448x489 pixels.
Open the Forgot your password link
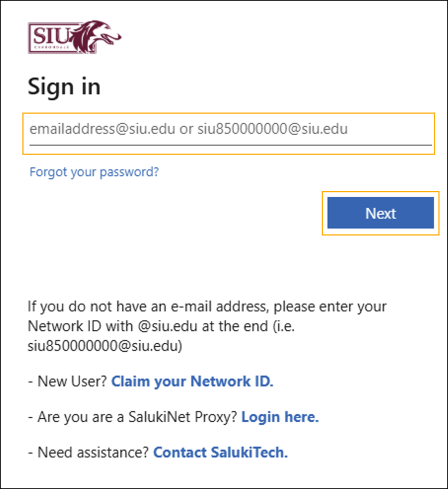(94, 172)
